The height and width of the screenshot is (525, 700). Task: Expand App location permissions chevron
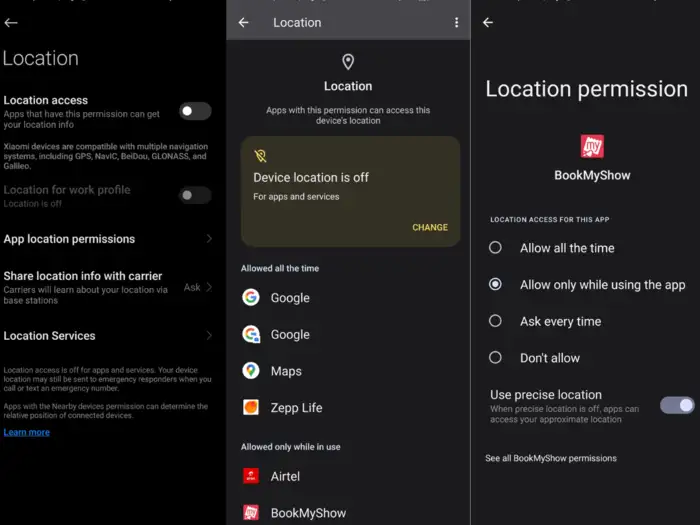click(x=209, y=239)
